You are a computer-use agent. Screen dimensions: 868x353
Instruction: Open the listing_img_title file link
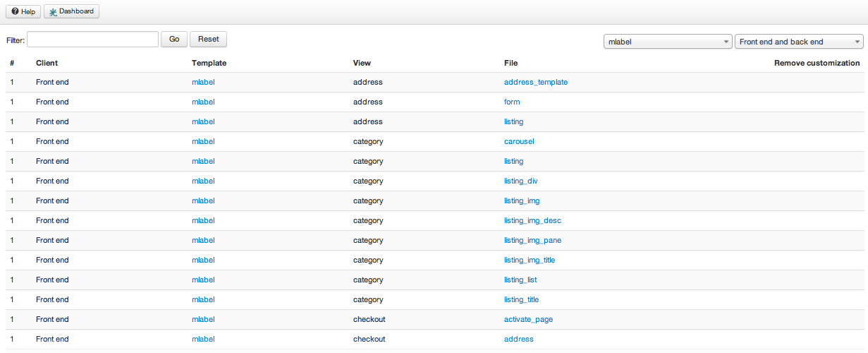click(530, 260)
